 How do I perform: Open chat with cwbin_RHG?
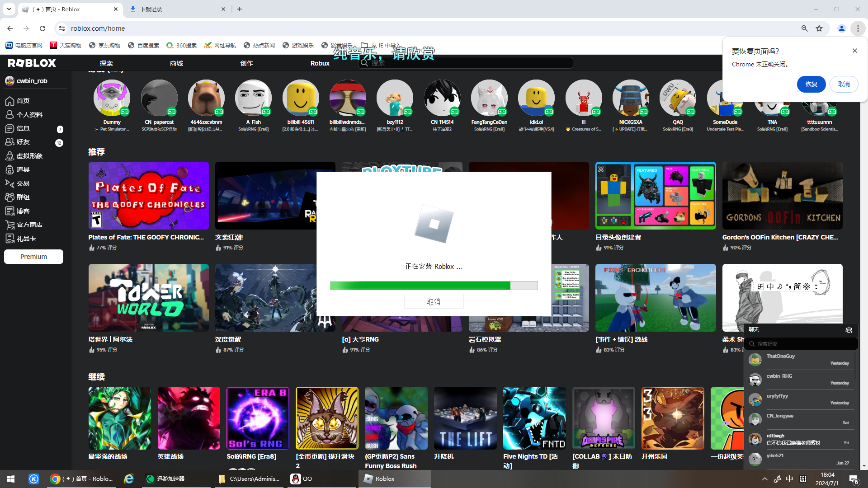(x=801, y=380)
